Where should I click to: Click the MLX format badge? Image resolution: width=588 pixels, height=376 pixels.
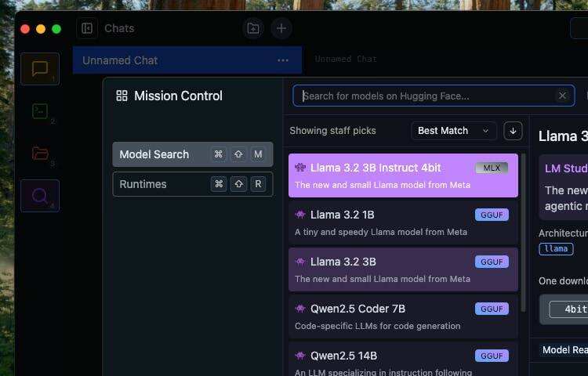click(492, 168)
